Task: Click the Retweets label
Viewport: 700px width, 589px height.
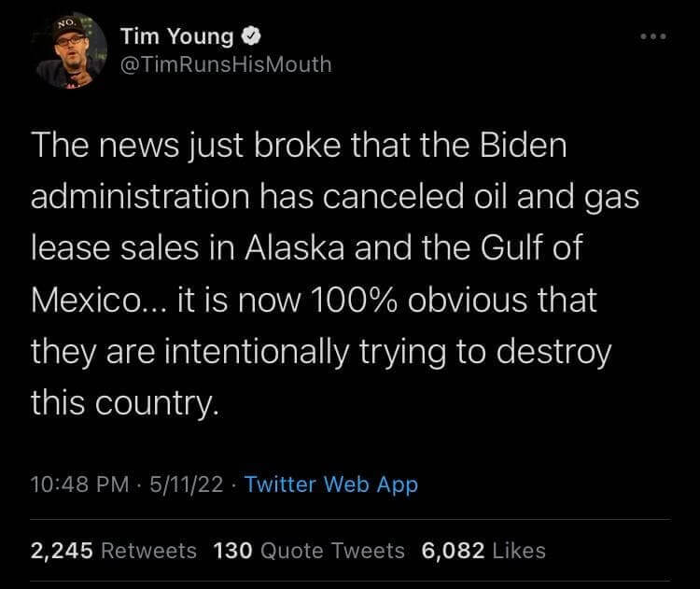Action: 147,551
